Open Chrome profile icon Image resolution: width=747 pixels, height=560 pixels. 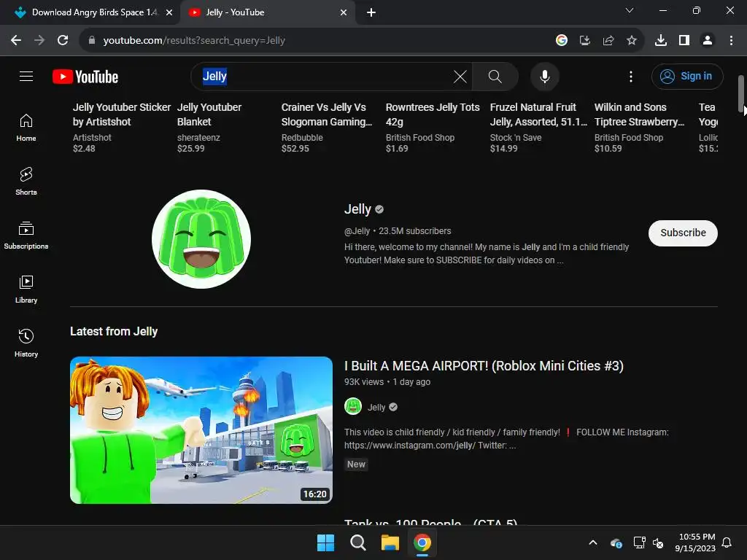[708, 41]
